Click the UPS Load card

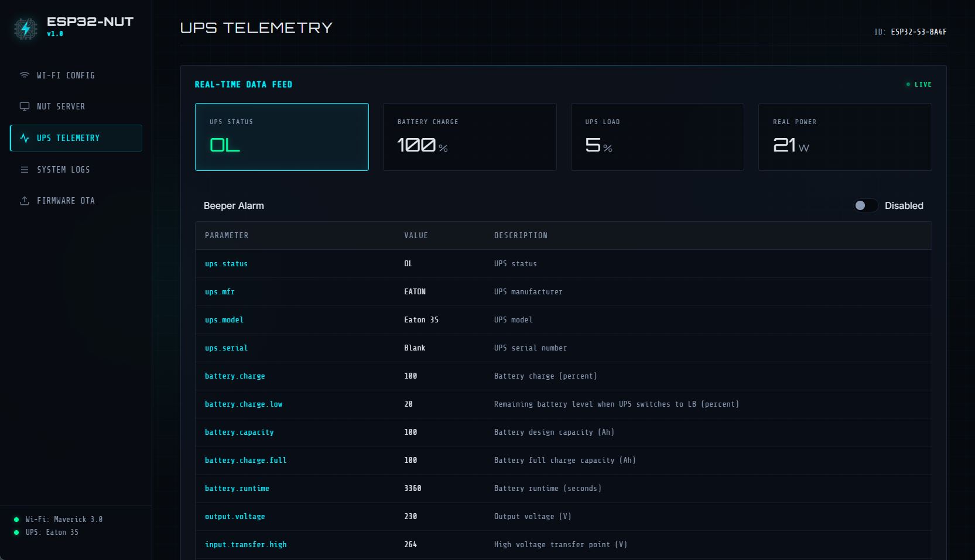[658, 137]
